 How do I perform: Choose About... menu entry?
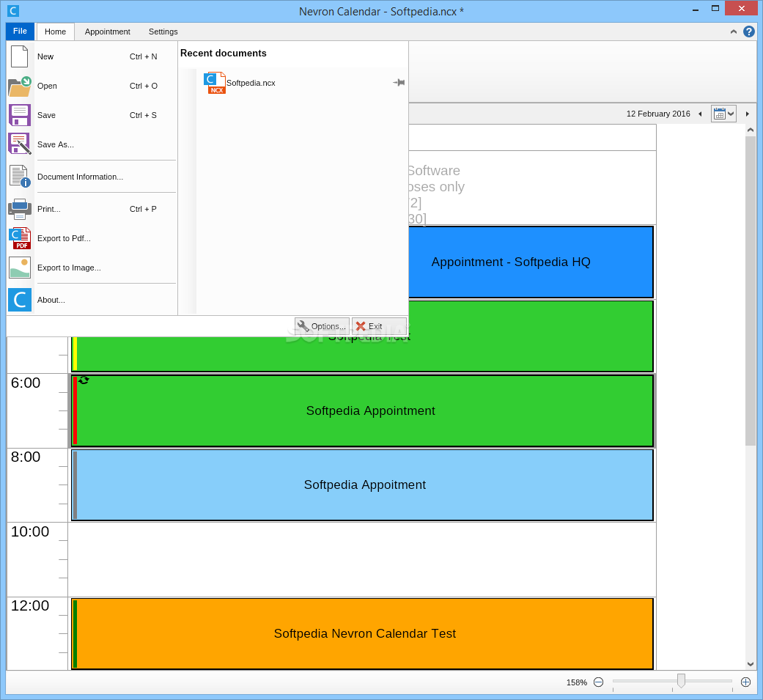(92, 300)
